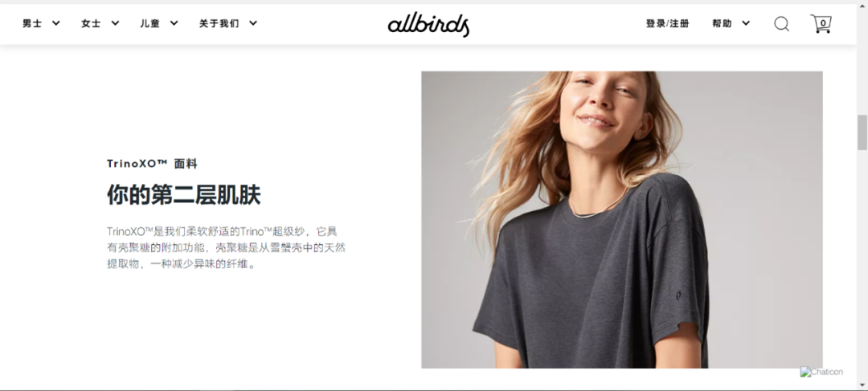The image size is (868, 391).
Task: Open the 帮助 menu
Action: point(722,23)
